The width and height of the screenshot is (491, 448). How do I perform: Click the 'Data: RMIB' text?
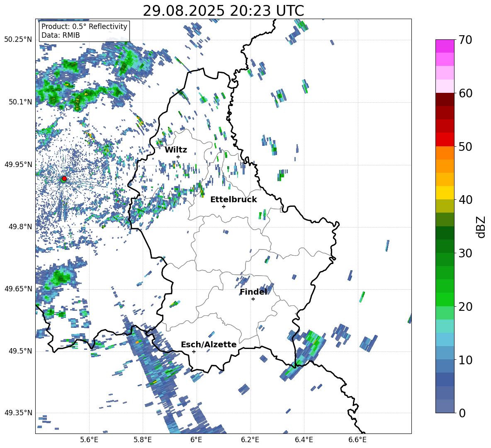click(x=61, y=35)
